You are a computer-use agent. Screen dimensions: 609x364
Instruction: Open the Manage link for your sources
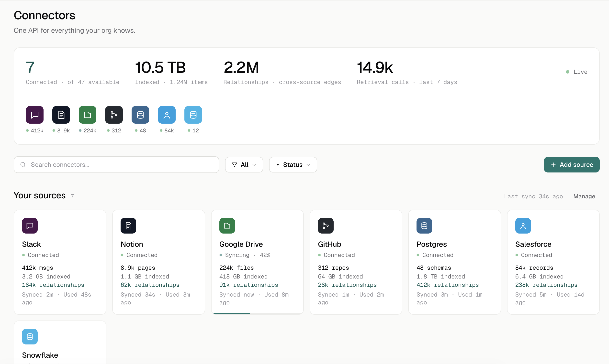[x=584, y=196]
